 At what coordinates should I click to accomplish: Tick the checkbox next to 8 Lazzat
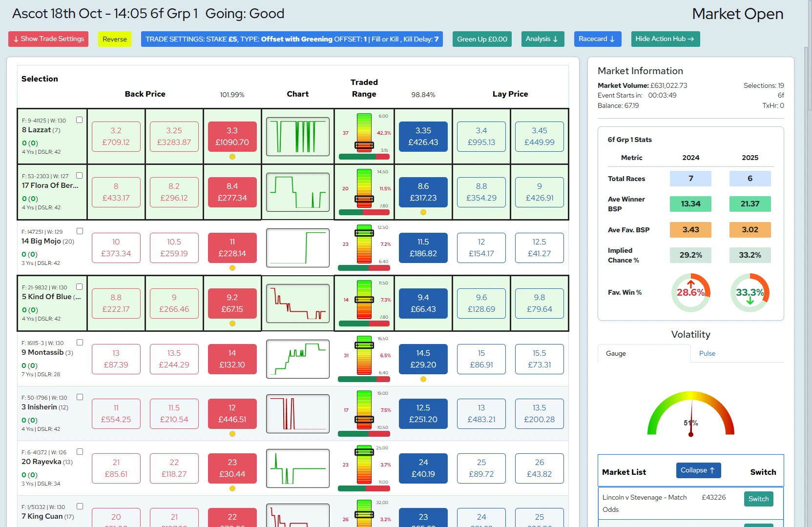(x=79, y=120)
